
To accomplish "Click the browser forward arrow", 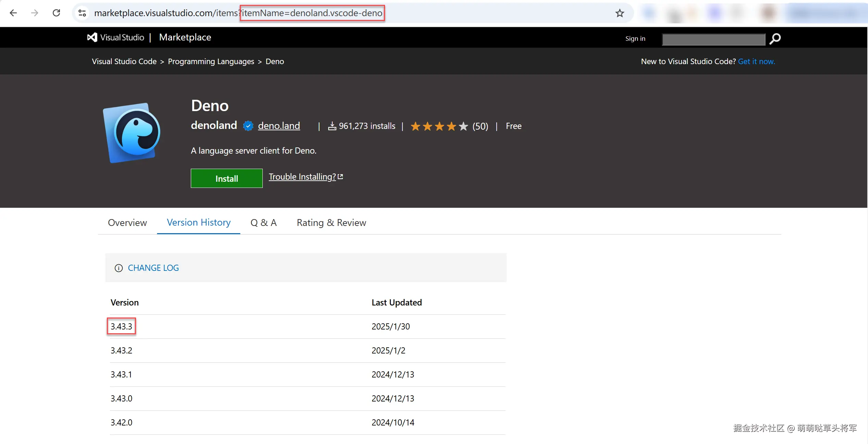I will (35, 13).
